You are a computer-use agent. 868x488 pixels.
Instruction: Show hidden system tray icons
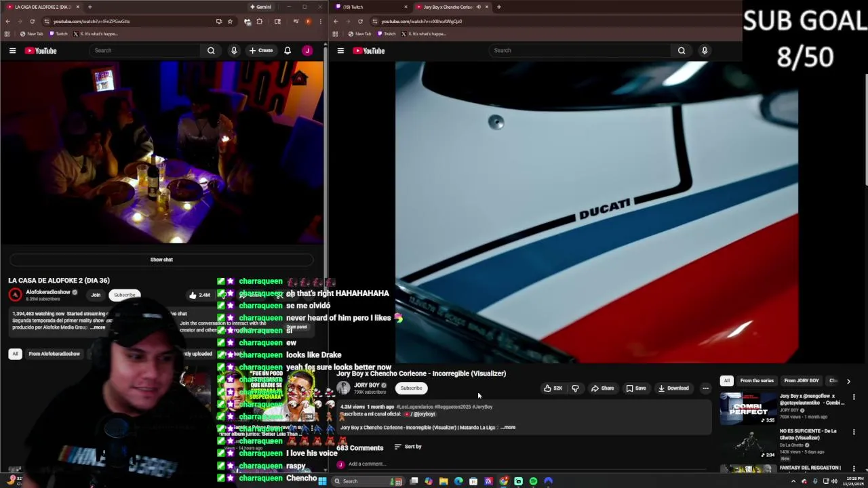(x=793, y=481)
